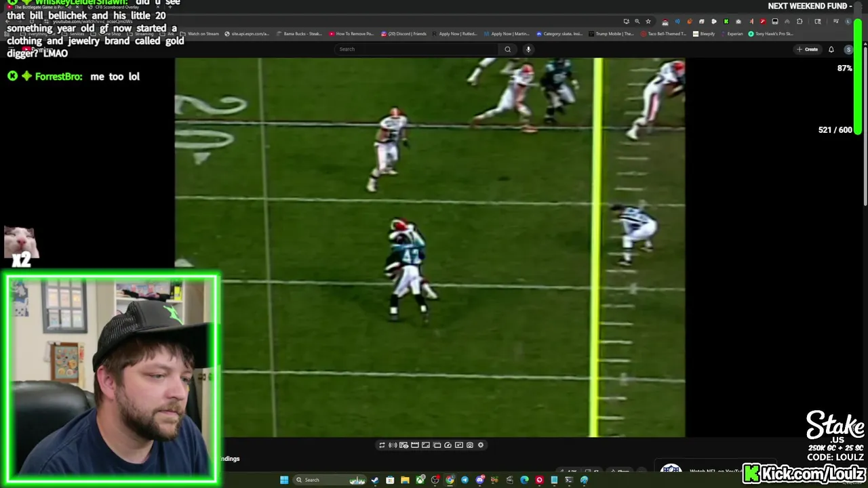Image resolution: width=868 pixels, height=488 pixels.
Task: Open the Category: skate bookmark
Action: (559, 33)
